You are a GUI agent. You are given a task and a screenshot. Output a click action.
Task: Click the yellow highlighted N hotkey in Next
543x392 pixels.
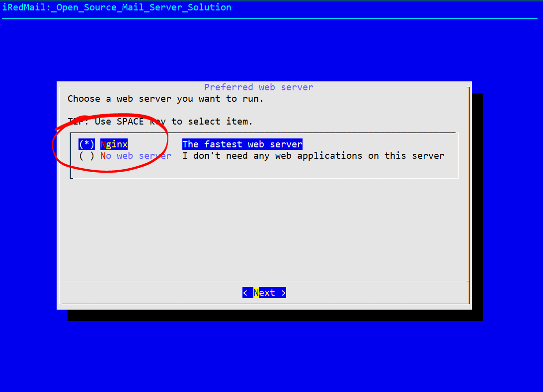point(256,293)
